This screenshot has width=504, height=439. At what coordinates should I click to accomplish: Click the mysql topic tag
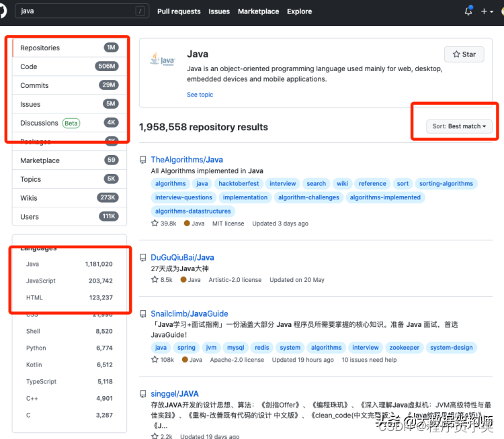(x=236, y=348)
